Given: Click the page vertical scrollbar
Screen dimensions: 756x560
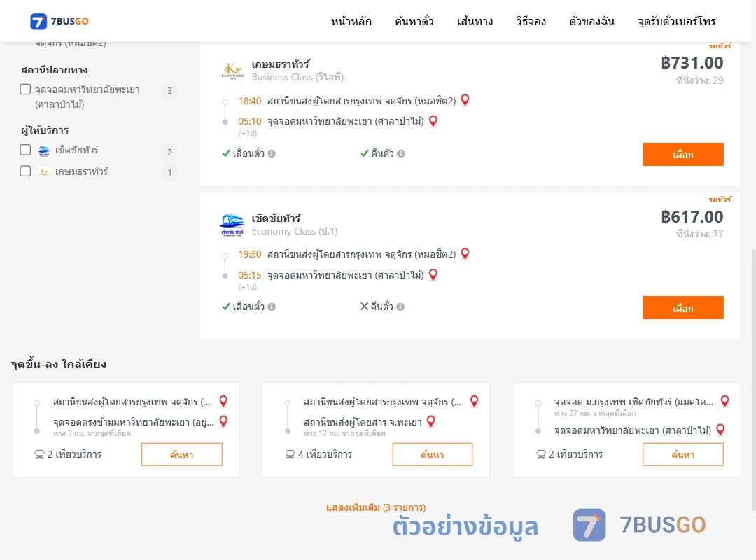Looking at the screenshot, I should click(754, 379).
